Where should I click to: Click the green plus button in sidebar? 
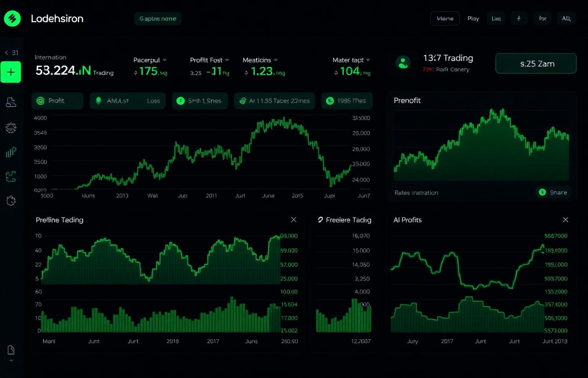point(11,72)
